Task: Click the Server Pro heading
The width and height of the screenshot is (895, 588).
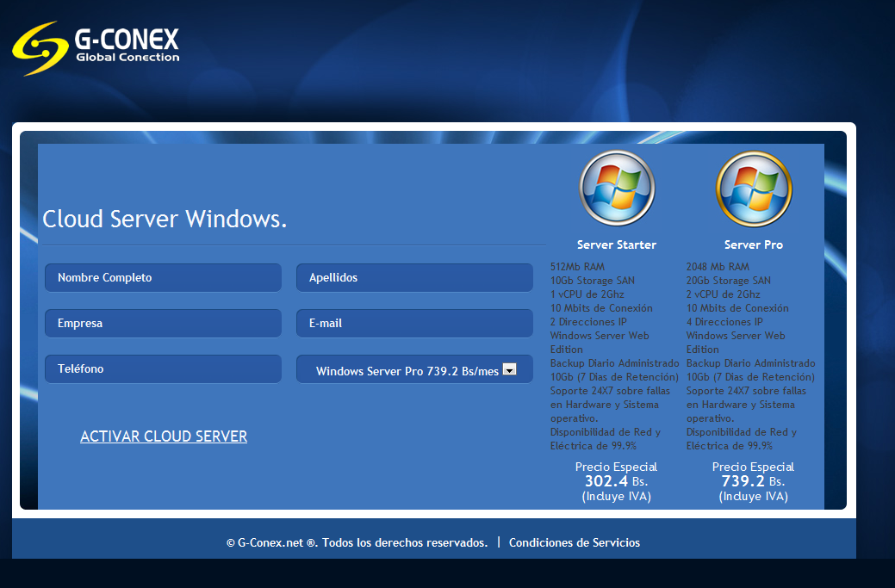Action: [x=754, y=244]
